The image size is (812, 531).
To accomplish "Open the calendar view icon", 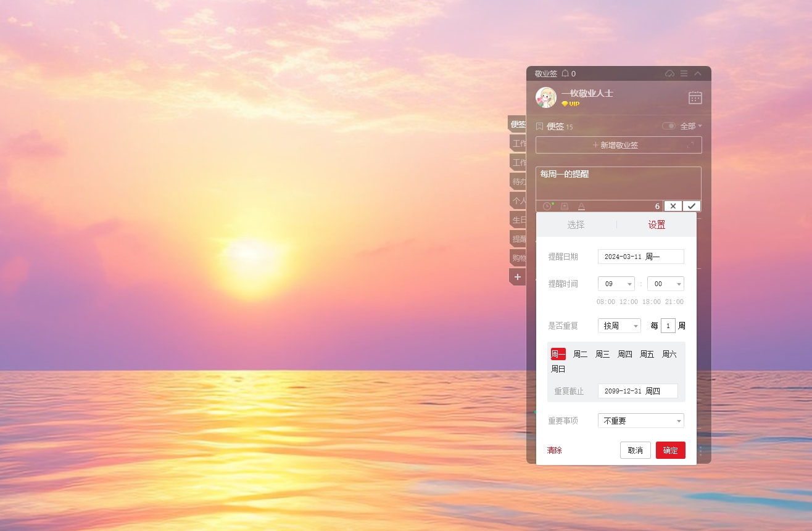I will coord(695,97).
